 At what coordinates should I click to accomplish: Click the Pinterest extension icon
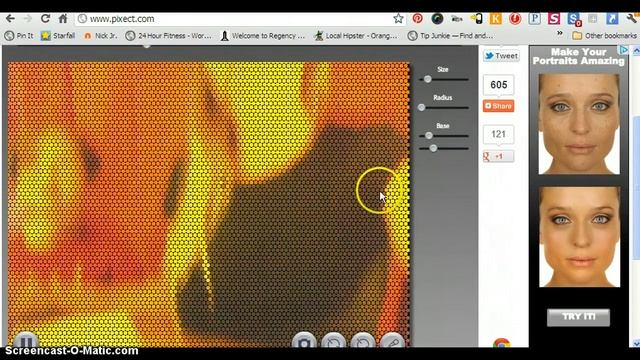click(x=417, y=18)
